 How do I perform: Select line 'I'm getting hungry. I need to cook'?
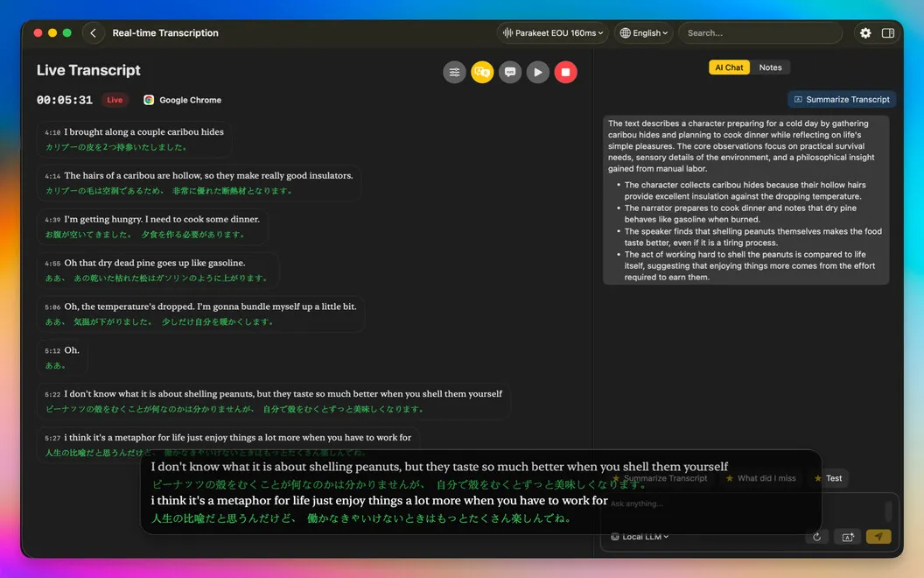(162, 220)
